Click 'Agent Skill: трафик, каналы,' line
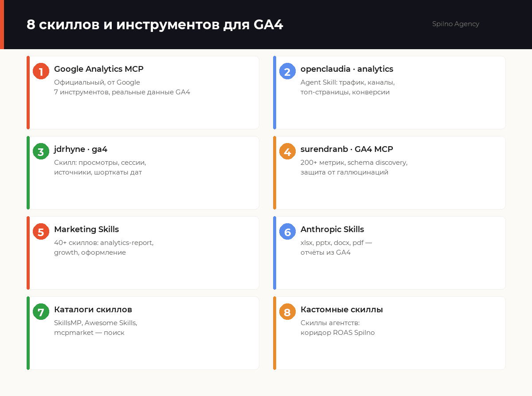Screen dimensions: 532x396 coord(348,82)
